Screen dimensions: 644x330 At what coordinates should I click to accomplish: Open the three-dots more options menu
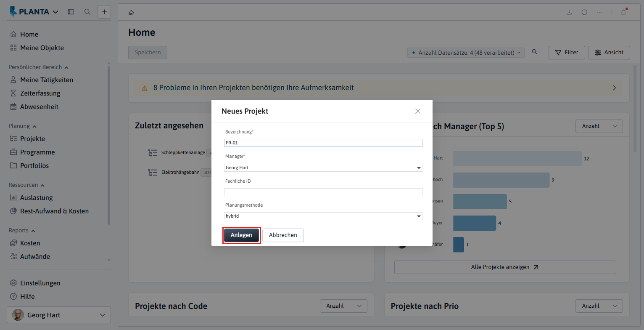click(x=599, y=12)
